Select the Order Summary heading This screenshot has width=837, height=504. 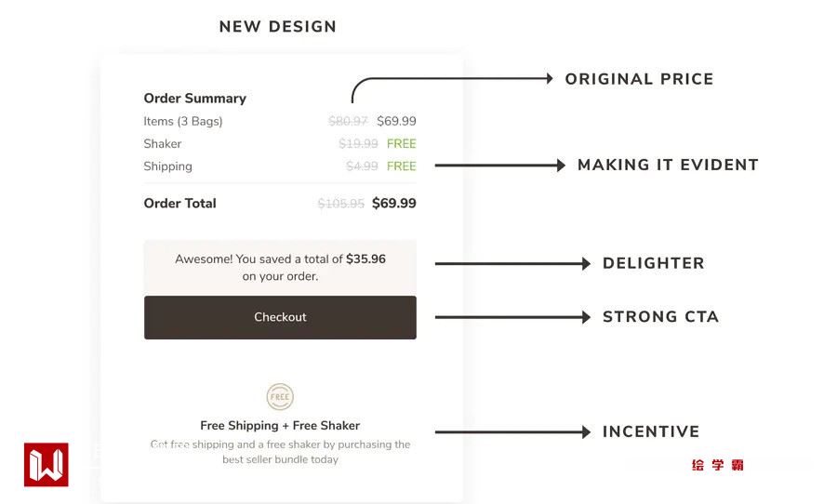(x=194, y=99)
